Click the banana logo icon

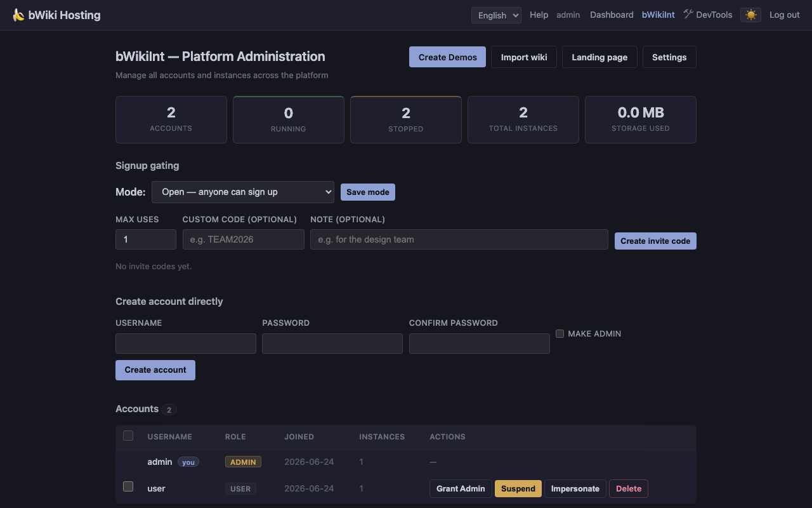[x=18, y=15]
